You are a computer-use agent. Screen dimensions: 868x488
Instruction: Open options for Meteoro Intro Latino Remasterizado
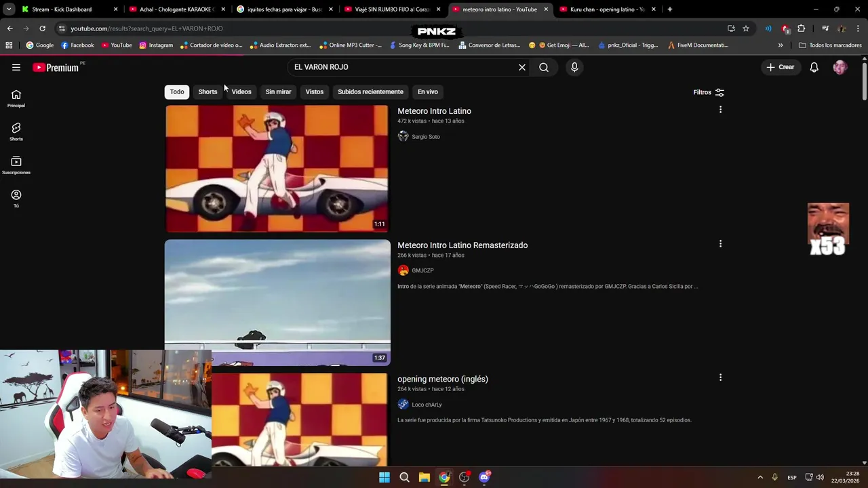point(720,243)
